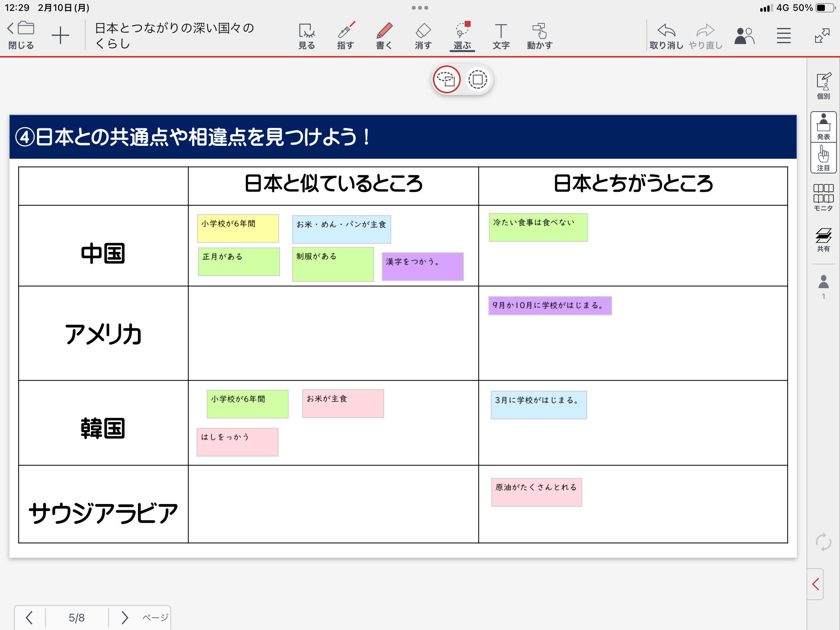Viewport: 840px width, 630px height.
Task: Toggle 発表 presentation mode
Action: point(823,127)
